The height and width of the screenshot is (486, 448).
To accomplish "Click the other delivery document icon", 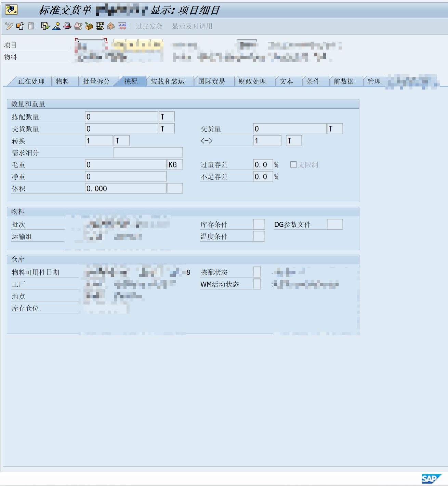I will coord(20,26).
